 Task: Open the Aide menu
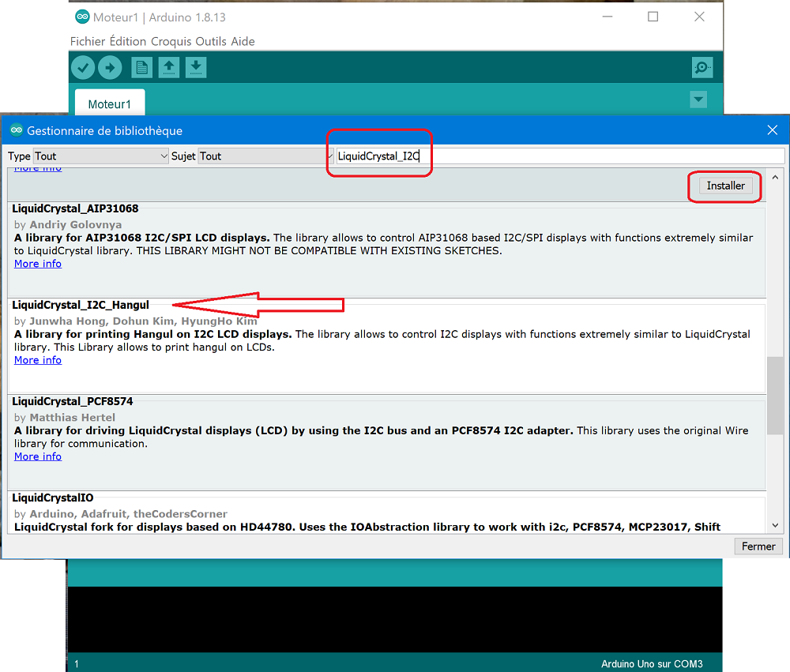[243, 41]
